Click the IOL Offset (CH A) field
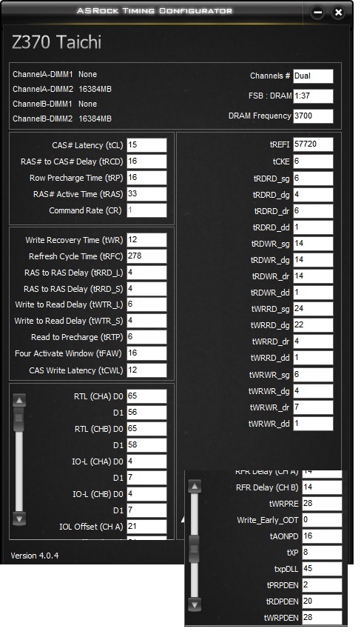This screenshot has height=640, width=364. coord(146,527)
